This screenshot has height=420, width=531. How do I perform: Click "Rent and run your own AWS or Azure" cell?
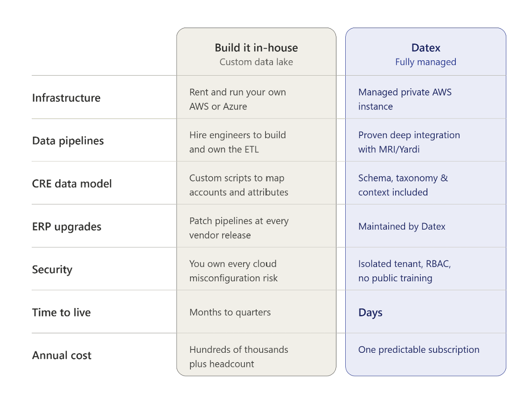(238, 99)
